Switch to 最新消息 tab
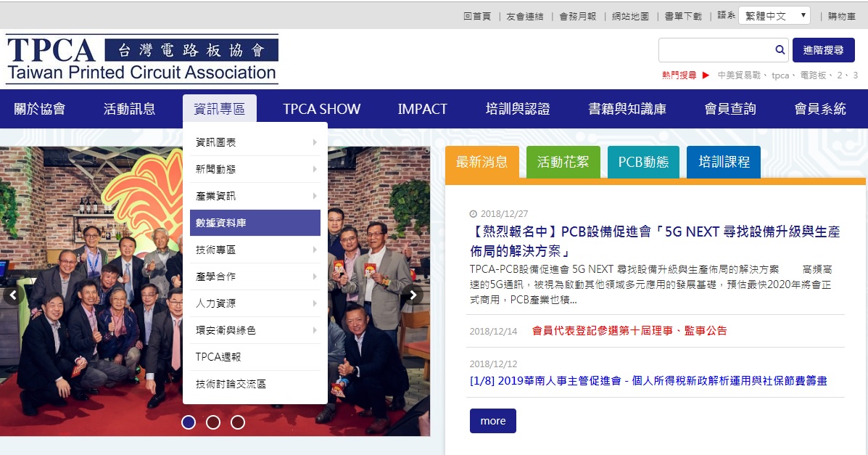This screenshot has width=868, height=455. (481, 162)
